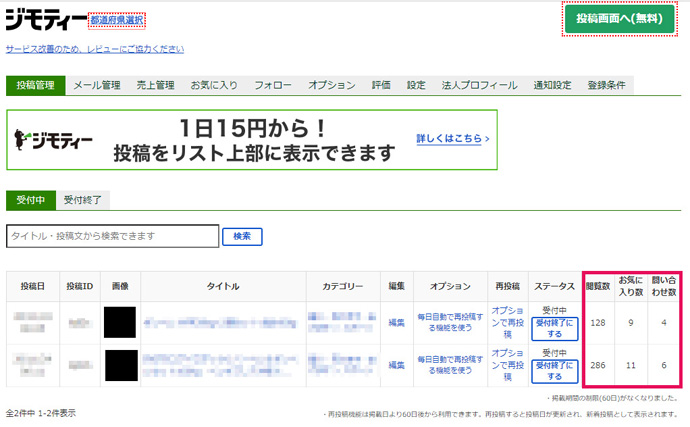Screen dimensions: 690x427
Task: Click the ジモティー logo at top left
Action: click(x=45, y=20)
